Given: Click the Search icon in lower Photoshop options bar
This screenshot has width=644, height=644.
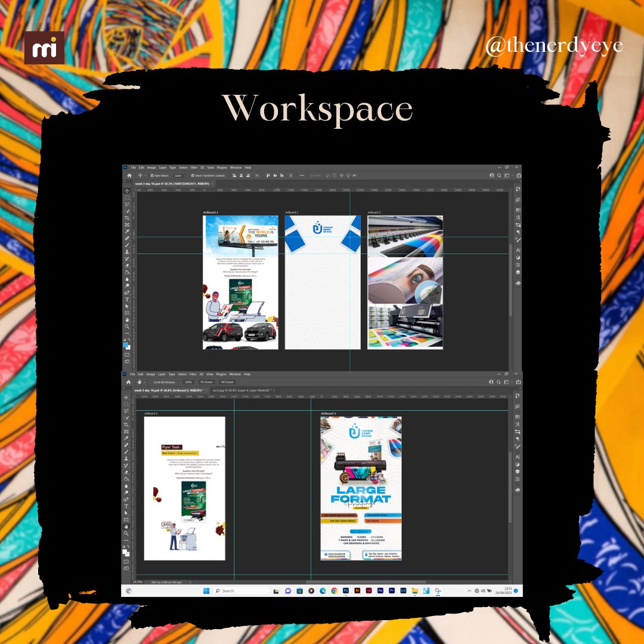Looking at the screenshot, I should [499, 382].
